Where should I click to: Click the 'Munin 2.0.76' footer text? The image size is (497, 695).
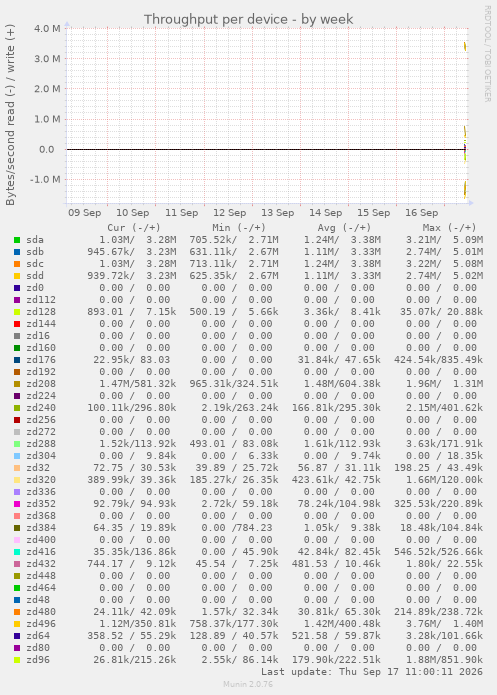pyautogui.click(x=248, y=684)
